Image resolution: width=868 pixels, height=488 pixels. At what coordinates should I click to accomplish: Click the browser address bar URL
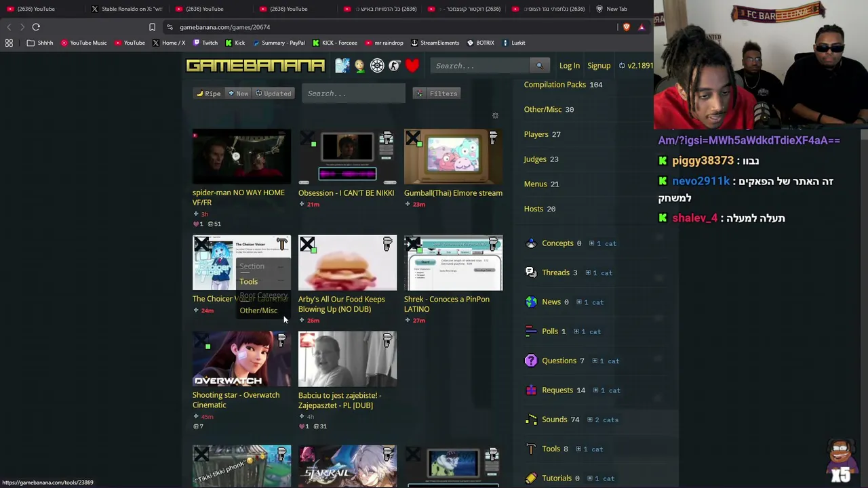coord(224,27)
